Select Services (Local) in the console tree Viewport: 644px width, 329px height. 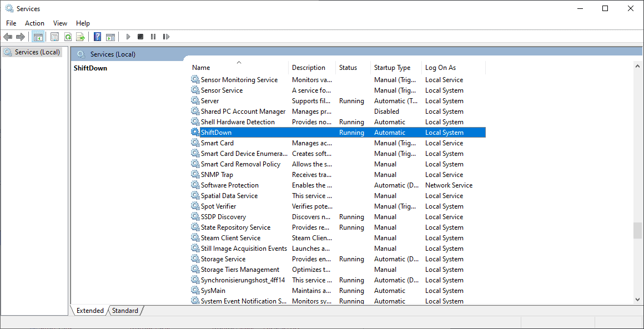tap(37, 52)
